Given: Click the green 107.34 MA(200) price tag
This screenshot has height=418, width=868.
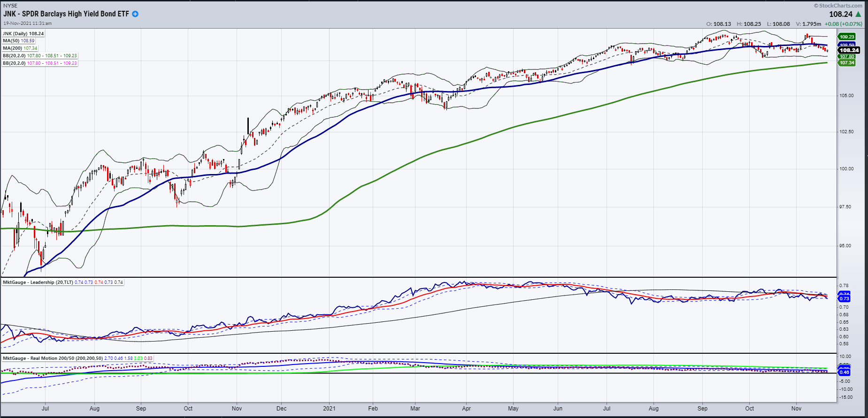Looking at the screenshot, I should 847,63.
